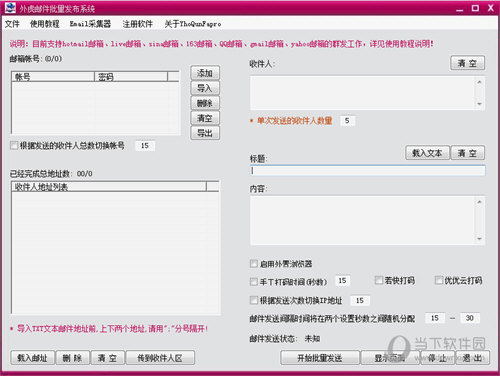
Task: Click the 添加 account button
Action: tap(205, 73)
